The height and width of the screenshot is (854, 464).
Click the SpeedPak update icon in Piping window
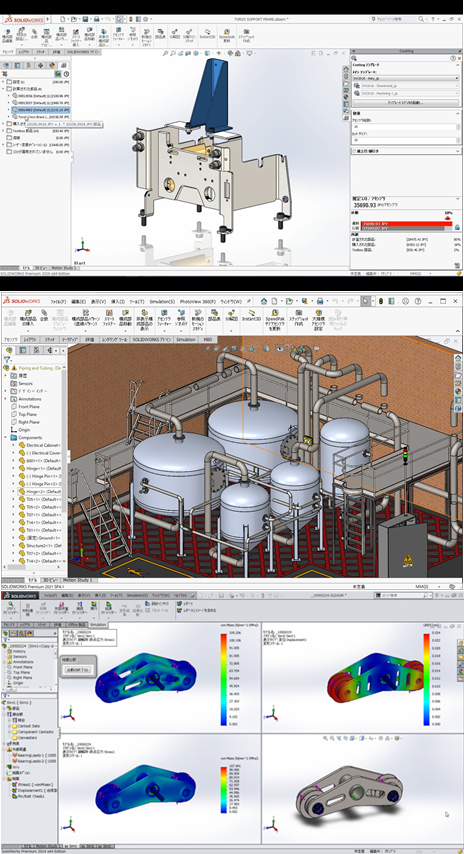pos(276,321)
